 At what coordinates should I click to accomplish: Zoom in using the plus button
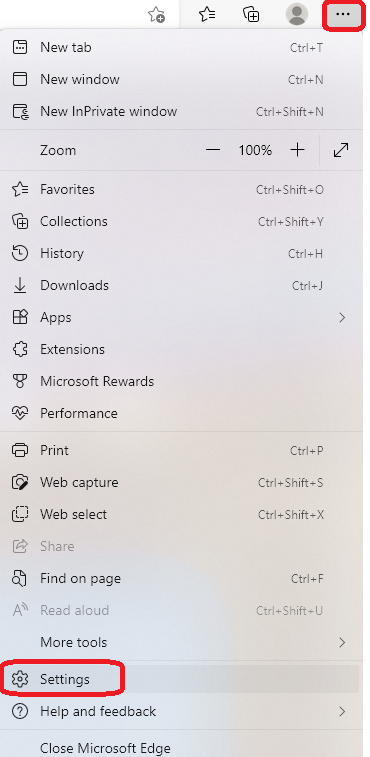(298, 150)
